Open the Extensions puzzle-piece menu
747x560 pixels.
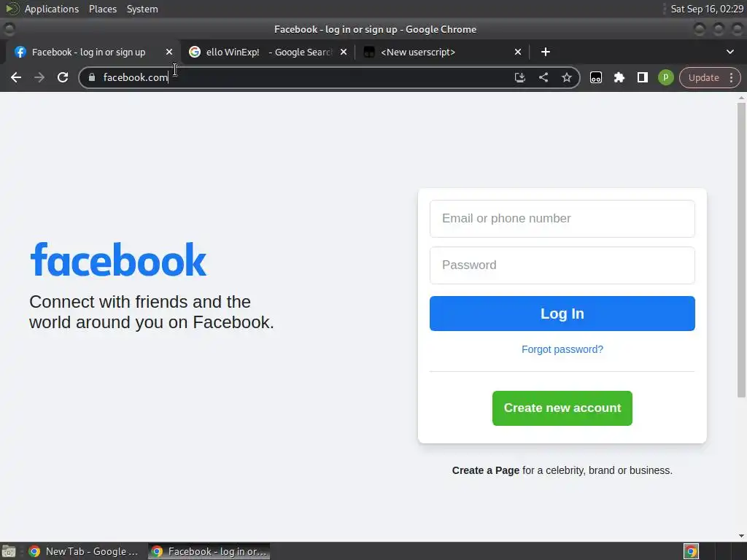pos(619,77)
